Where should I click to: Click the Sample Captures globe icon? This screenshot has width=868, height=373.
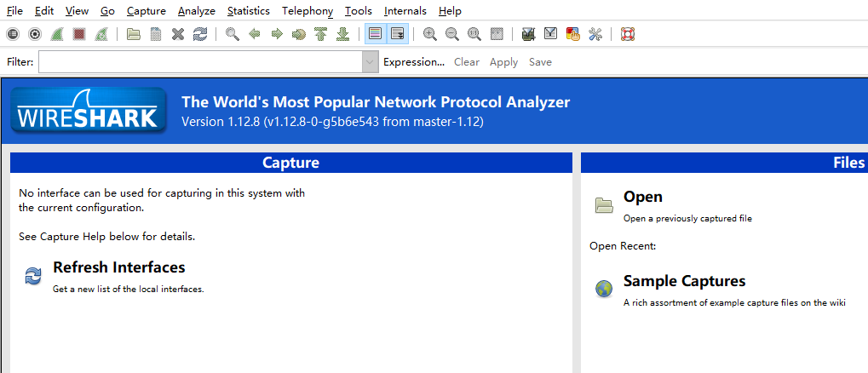click(604, 289)
